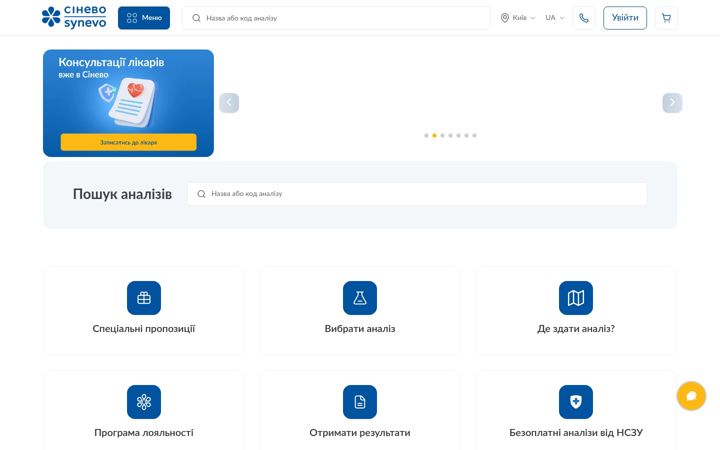Click the gift icon for Спеціальні пропозиції
This screenshot has height=450, width=720.
144,298
